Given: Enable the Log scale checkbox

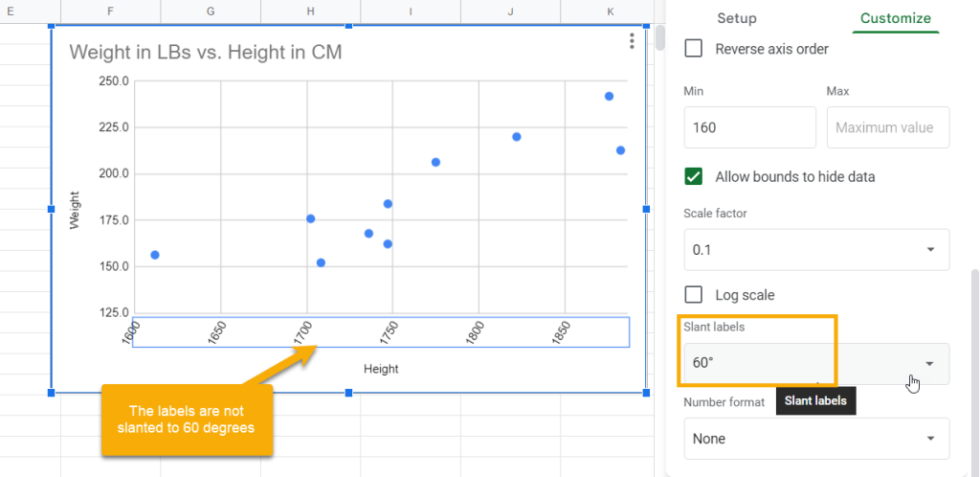Looking at the screenshot, I should 693,294.
